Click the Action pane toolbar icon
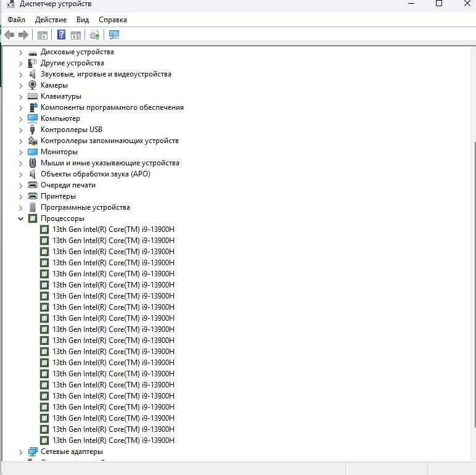The image size is (476, 475). [x=76, y=35]
